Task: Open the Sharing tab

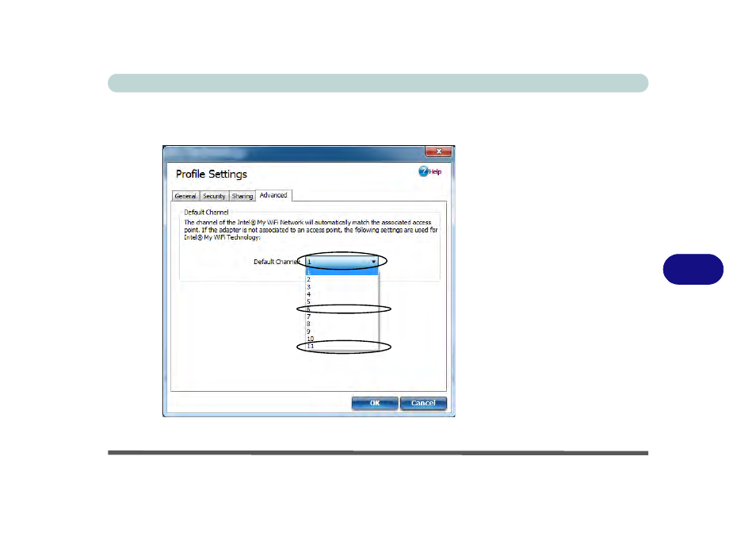Action: [242, 196]
